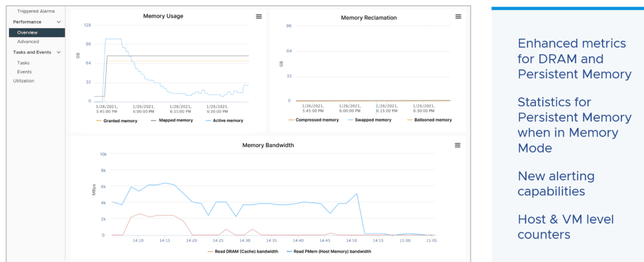Screen dimensions: 644x262
Task: Select the Utilization sidebar item
Action: [x=24, y=81]
